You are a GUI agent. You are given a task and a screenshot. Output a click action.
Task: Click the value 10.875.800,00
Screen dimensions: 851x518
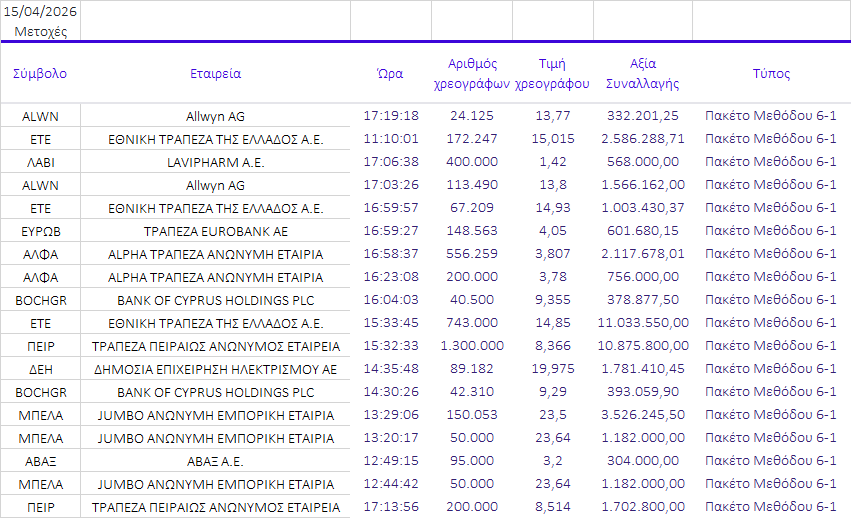pos(643,345)
